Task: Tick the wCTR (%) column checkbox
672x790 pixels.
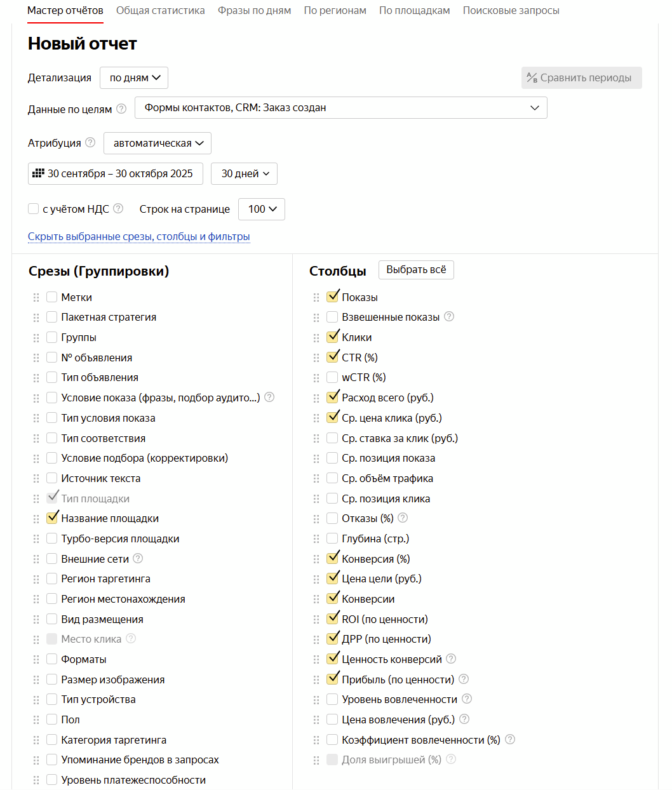Action: tap(332, 377)
